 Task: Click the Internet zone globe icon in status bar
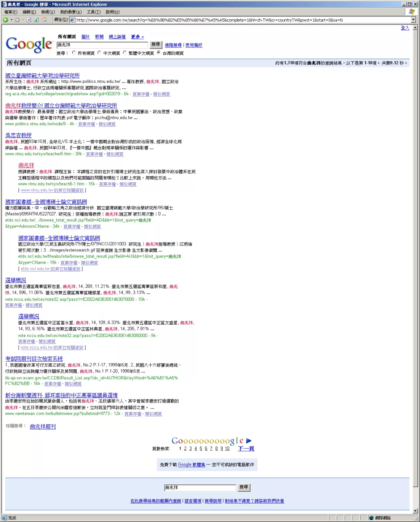pyautogui.click(x=371, y=518)
